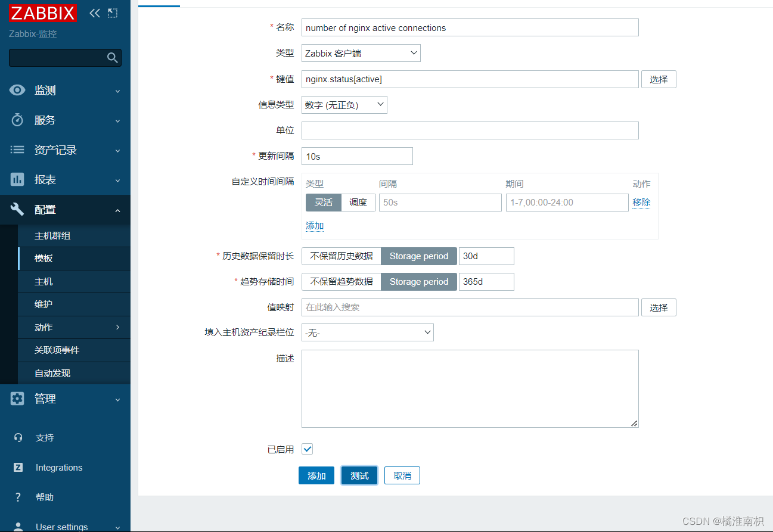Click the list icon for 资产记录

pyautogui.click(x=18, y=150)
